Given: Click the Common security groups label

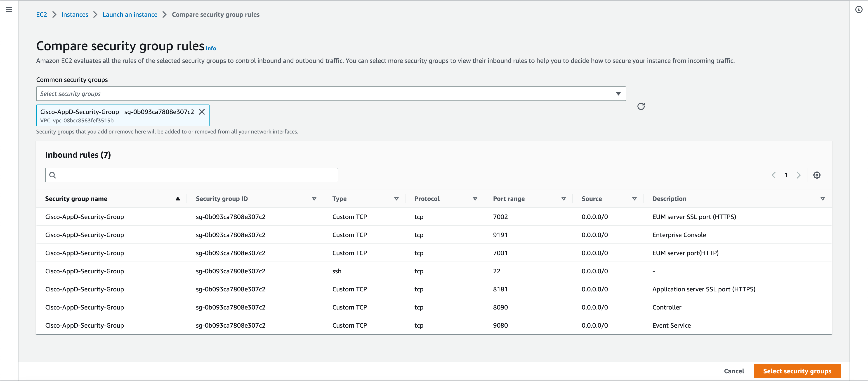Looking at the screenshot, I should point(72,80).
